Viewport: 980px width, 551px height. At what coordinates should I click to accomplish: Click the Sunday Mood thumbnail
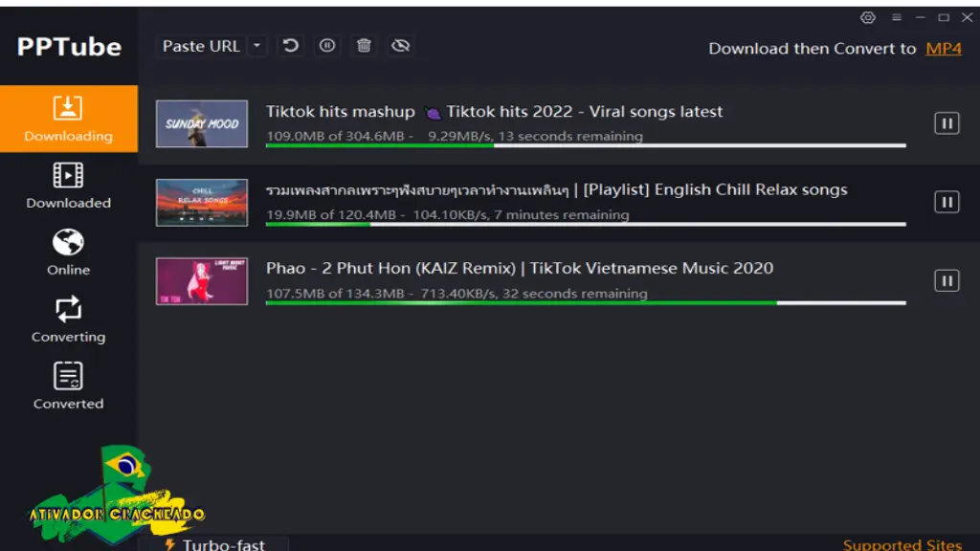pos(202,123)
